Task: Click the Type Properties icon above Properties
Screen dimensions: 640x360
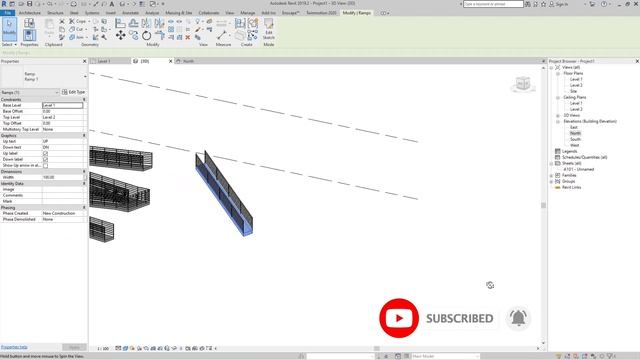Action: (x=29, y=23)
